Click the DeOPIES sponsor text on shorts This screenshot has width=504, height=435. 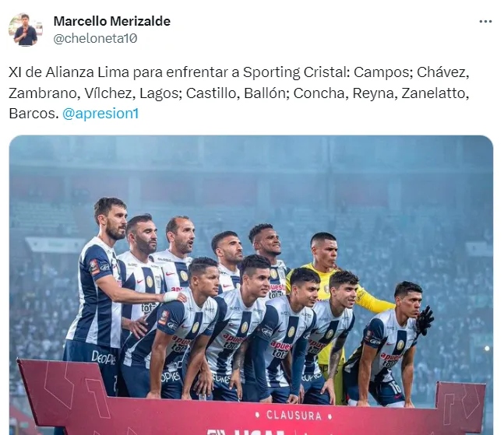(104, 357)
